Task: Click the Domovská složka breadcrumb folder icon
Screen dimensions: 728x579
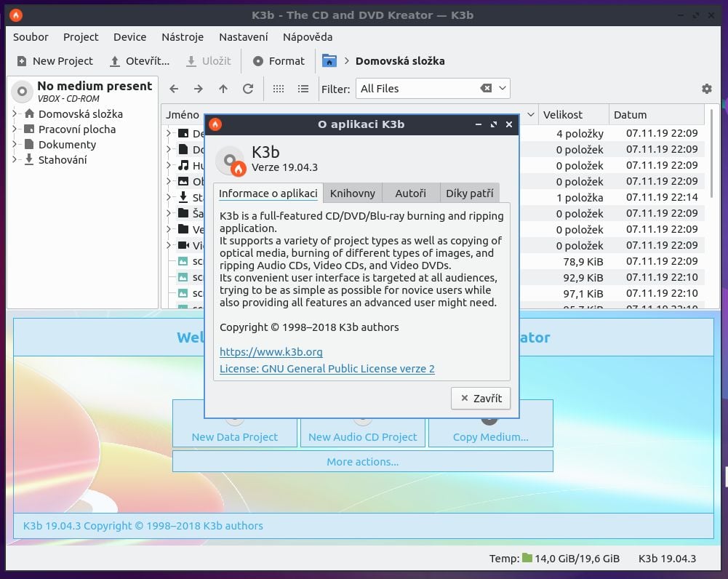Action: coord(329,61)
